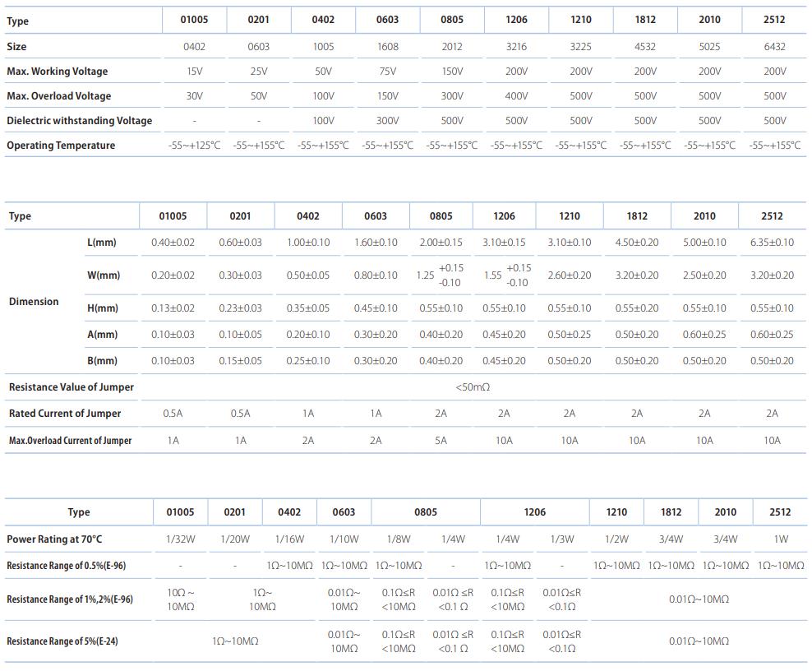Click the 'Max. Working Voltage' row label
812x671 pixels.
57,72
